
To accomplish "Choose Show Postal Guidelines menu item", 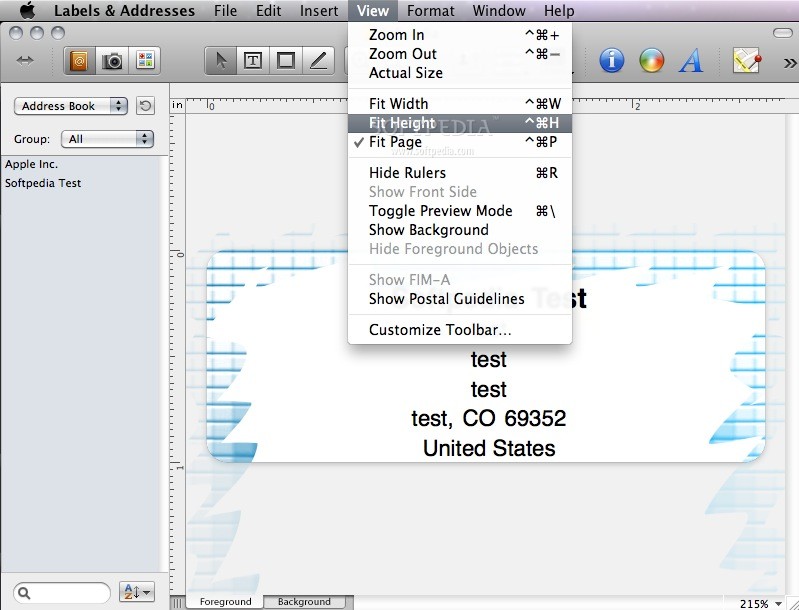I will coord(460,299).
